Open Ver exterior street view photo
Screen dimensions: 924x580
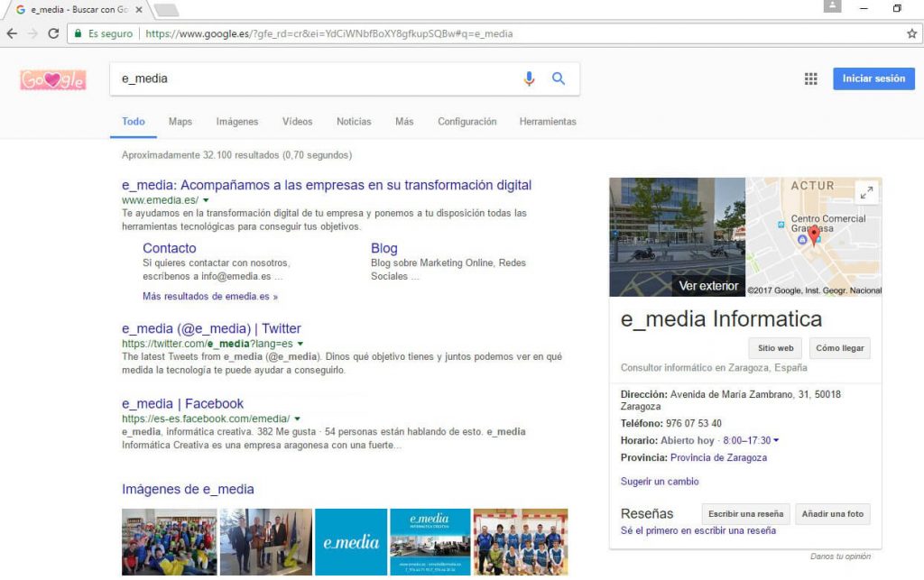[677, 237]
